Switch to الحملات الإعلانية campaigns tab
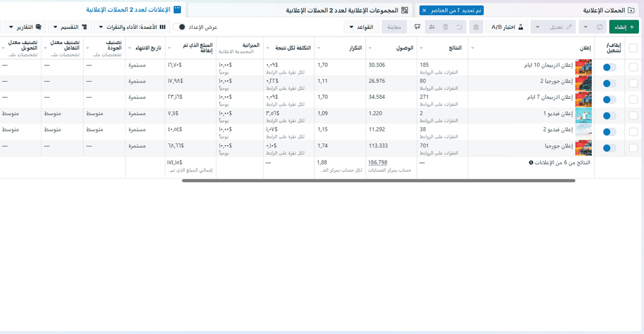The width and height of the screenshot is (644, 334). 609,10
